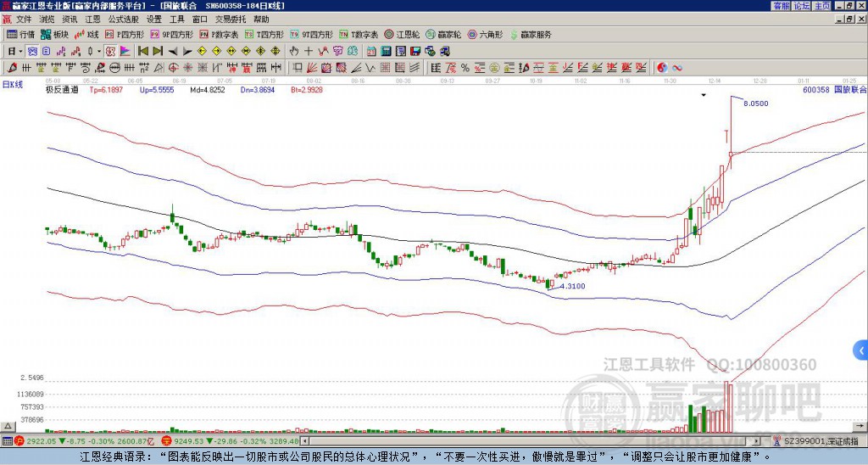
Task: Open the 交易委托 menu
Action: coord(231,20)
